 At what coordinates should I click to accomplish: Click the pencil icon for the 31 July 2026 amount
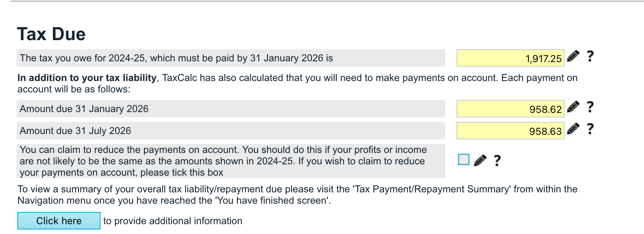(x=573, y=129)
